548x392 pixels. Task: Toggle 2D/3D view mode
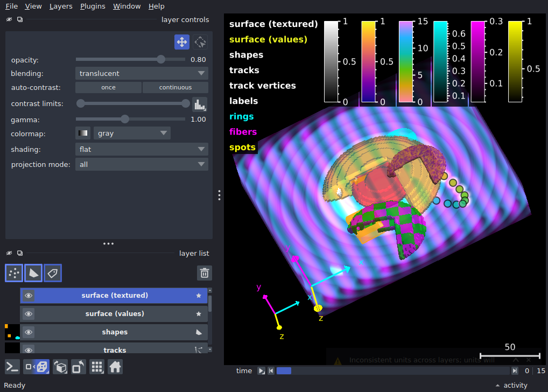(36, 367)
